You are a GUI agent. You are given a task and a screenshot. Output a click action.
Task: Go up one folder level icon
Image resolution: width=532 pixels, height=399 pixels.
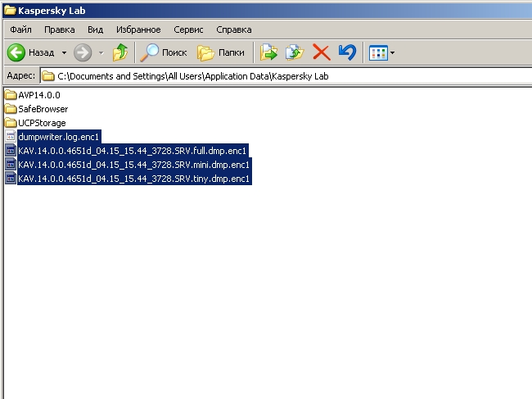(x=120, y=52)
